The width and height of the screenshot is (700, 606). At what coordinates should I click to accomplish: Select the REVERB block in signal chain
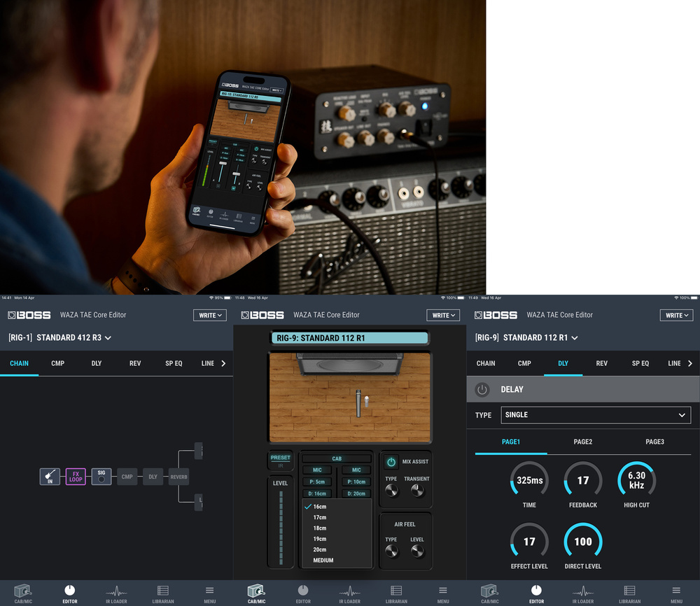[178, 477]
